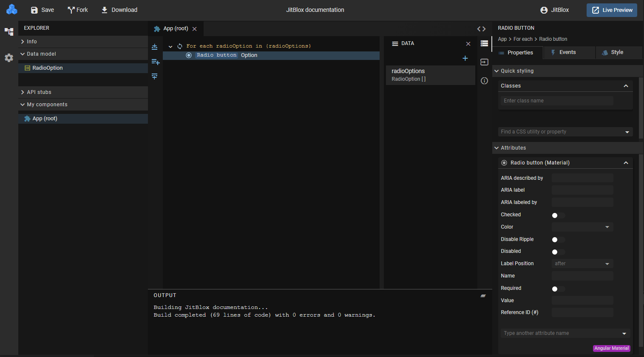Click the code view toggle icon

click(481, 29)
